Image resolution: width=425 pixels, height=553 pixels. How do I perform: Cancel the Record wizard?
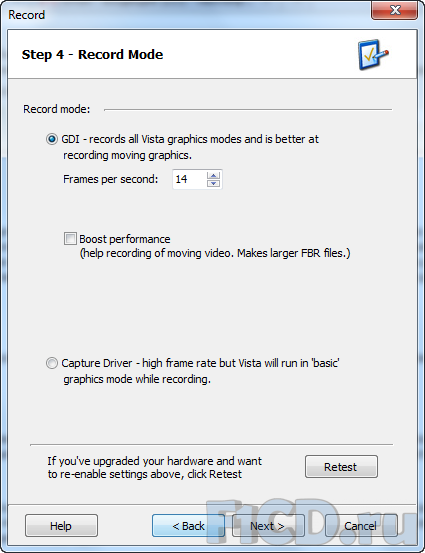[361, 525]
